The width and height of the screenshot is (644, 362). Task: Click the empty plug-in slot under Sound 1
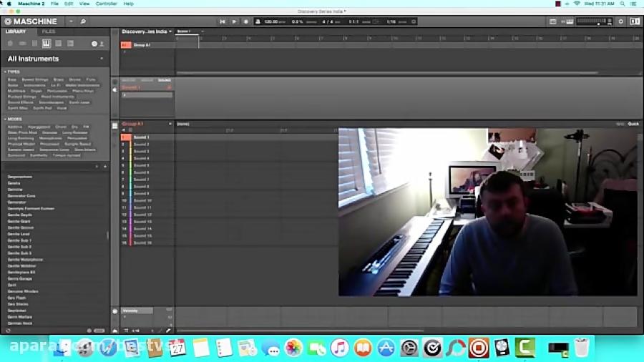[x=147, y=95]
